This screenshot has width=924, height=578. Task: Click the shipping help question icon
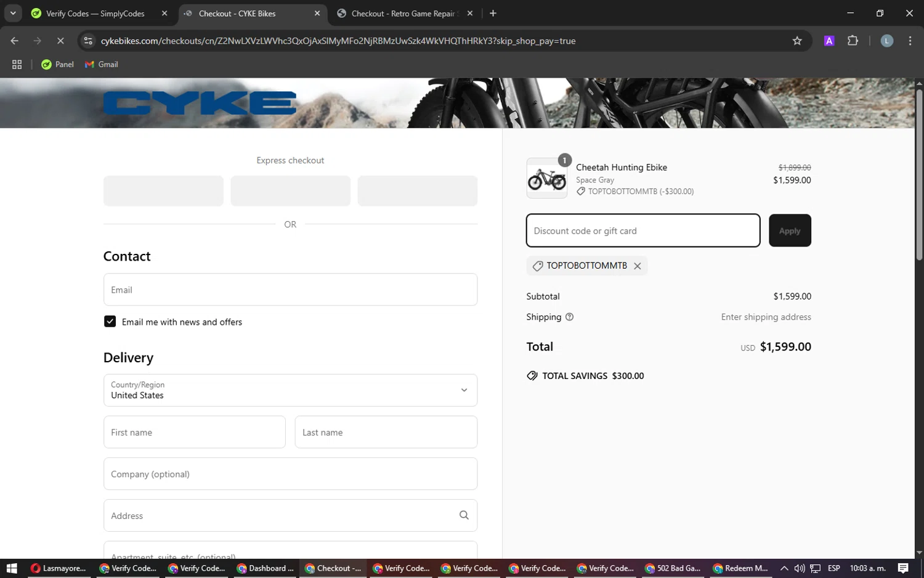pos(569,317)
